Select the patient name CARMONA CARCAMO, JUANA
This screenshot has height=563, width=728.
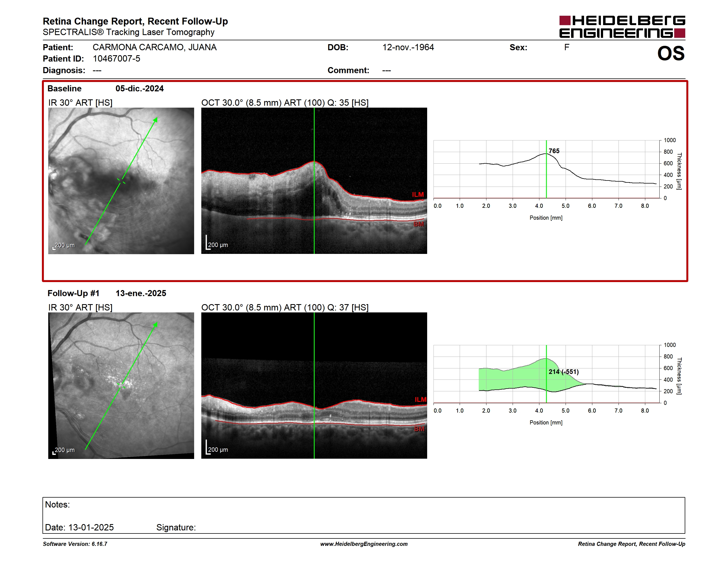click(x=155, y=47)
